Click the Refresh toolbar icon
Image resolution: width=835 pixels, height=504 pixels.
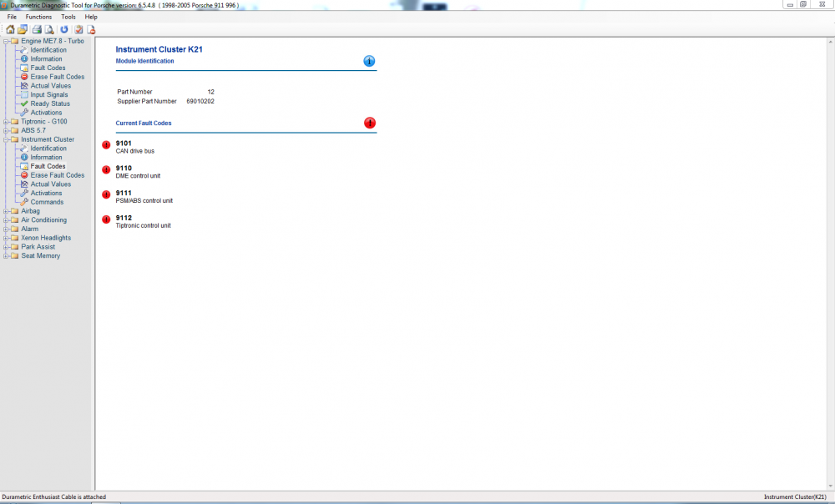pyautogui.click(x=64, y=28)
